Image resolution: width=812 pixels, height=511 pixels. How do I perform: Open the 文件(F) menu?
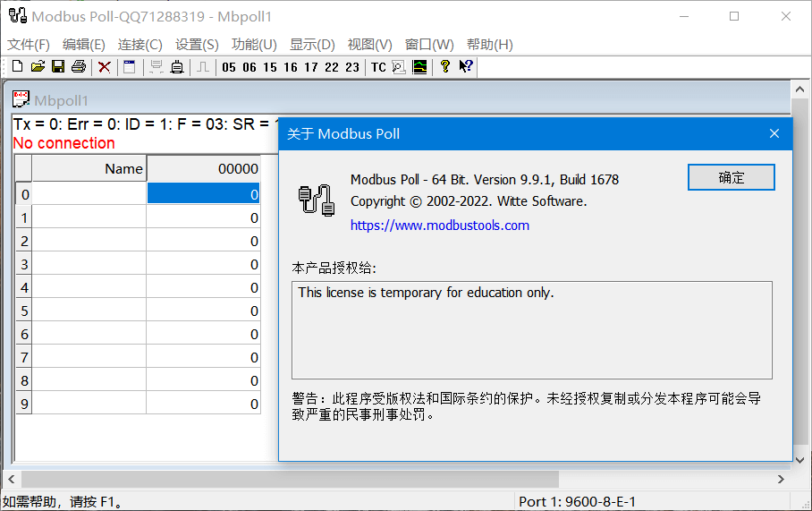point(29,45)
